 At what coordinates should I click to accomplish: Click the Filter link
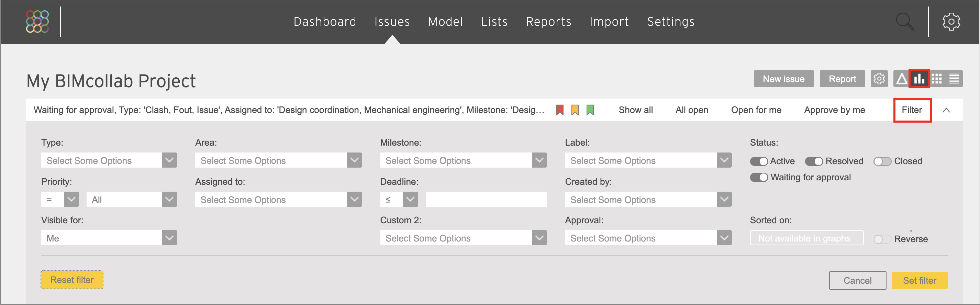coord(912,110)
